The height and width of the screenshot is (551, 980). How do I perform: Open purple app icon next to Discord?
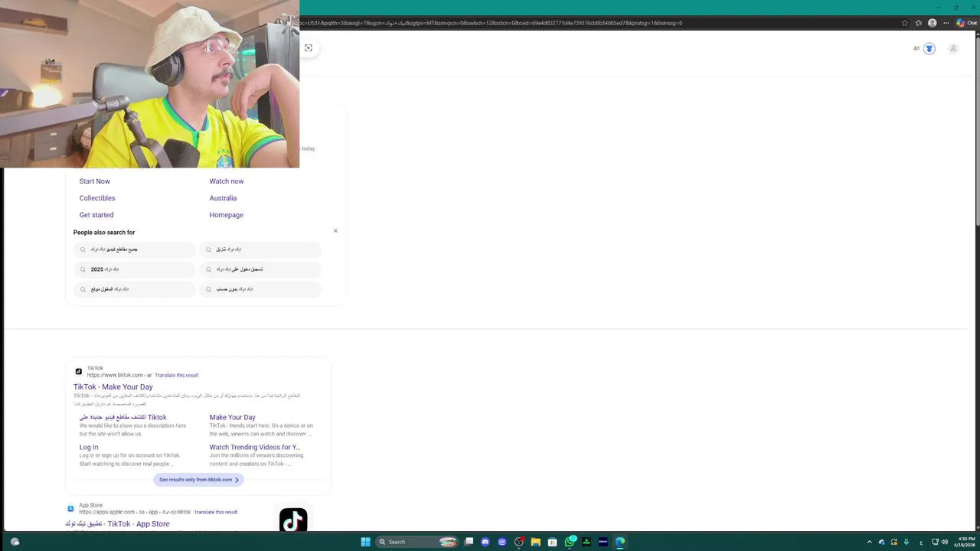502,542
